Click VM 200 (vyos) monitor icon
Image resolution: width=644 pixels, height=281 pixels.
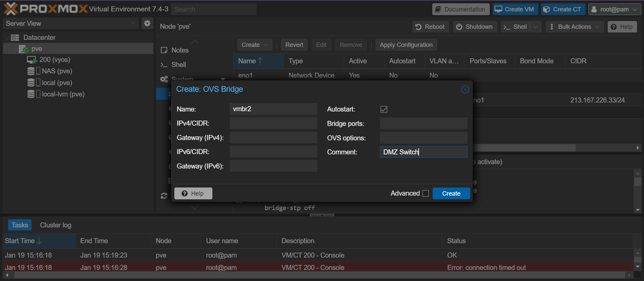pyautogui.click(x=32, y=60)
